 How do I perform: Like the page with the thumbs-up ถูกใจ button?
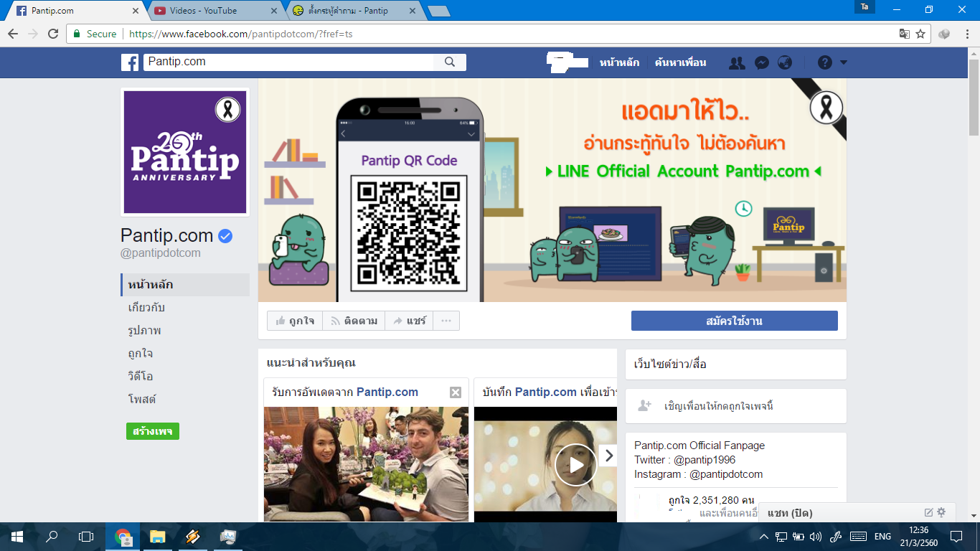pyautogui.click(x=295, y=321)
